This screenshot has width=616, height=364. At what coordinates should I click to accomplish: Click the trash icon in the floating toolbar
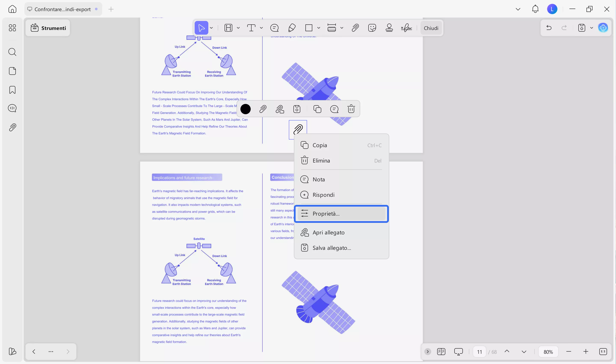coord(351,109)
